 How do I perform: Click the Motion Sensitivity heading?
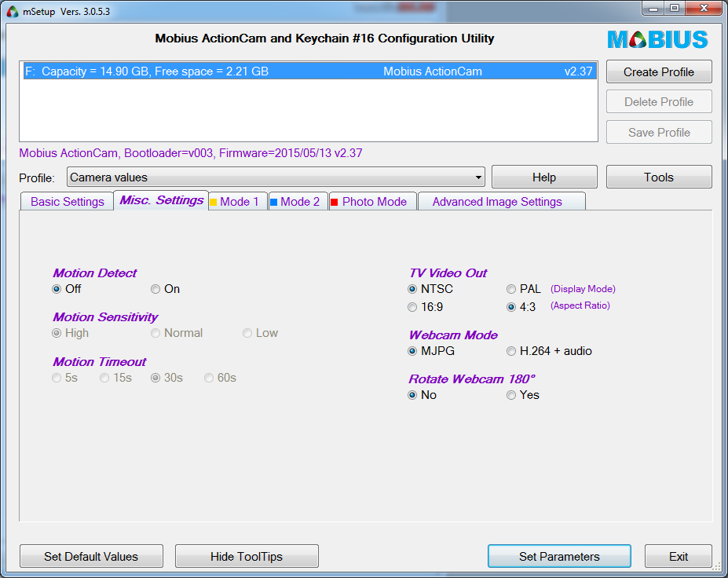point(105,317)
